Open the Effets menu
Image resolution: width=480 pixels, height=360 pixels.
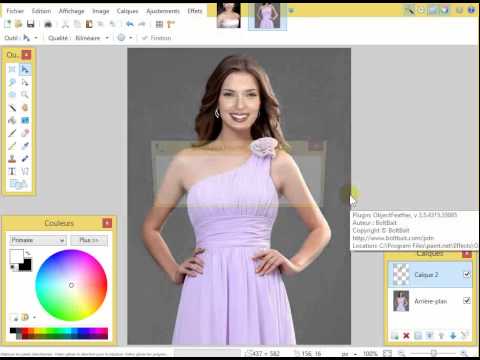click(x=195, y=11)
